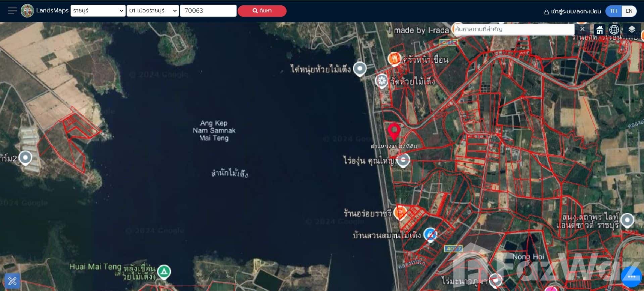Click the important places search field
The width and height of the screenshot is (644, 291).
513,29
